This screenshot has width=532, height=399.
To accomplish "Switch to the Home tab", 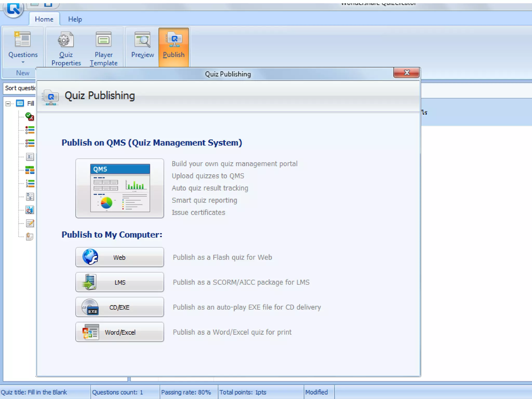I will (x=44, y=19).
